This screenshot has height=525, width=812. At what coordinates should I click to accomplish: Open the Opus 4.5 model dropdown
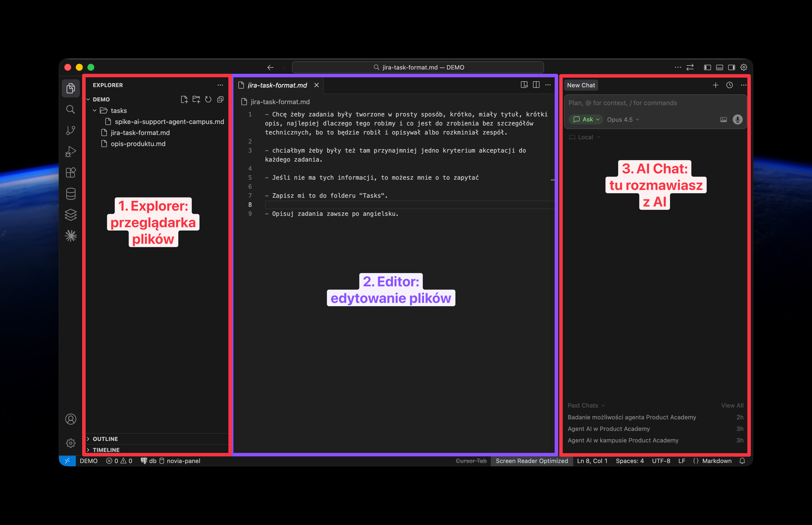pos(623,120)
